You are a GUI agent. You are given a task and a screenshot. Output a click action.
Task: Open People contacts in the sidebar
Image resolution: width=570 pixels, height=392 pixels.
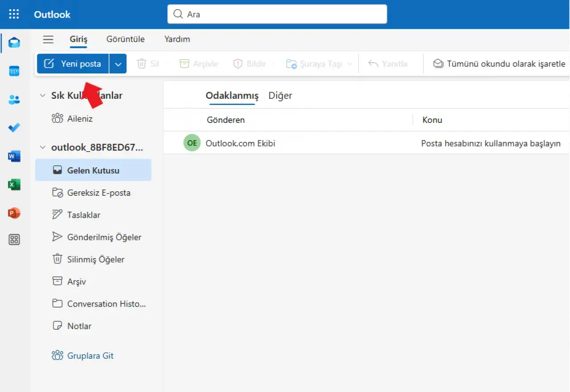(x=14, y=100)
